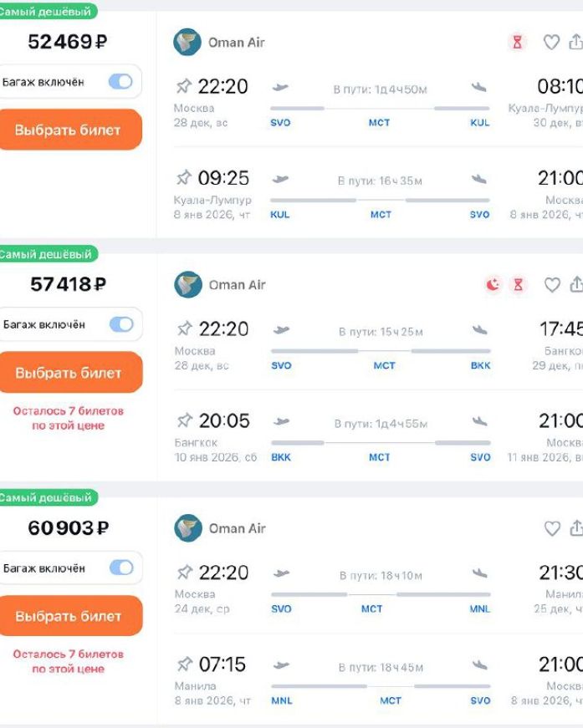Click the hourglass icon on the Bangkok ticket
The image size is (583, 728).
coord(518,284)
